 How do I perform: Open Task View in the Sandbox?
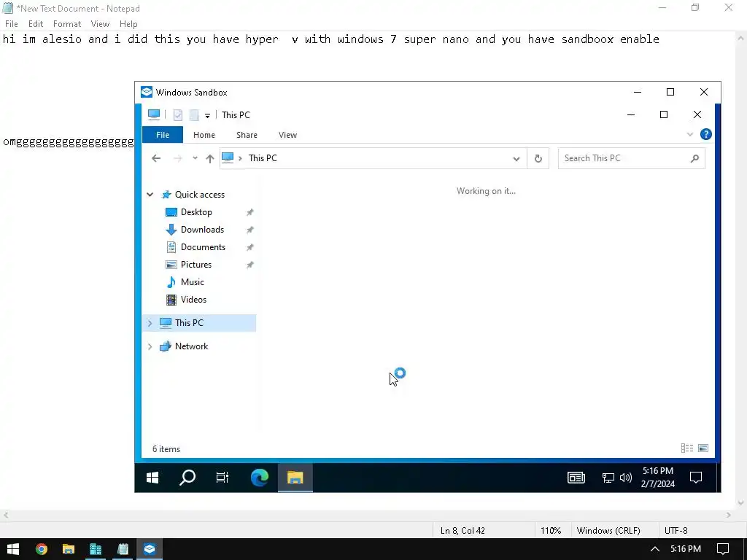click(222, 477)
